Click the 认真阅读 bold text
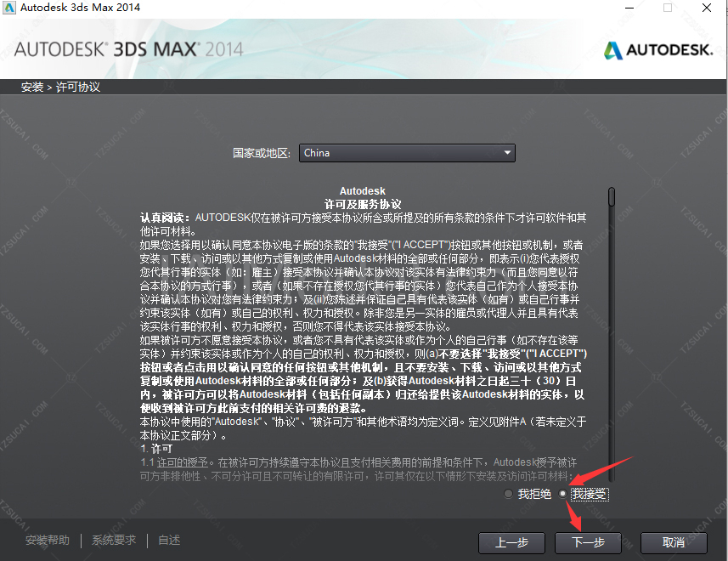The image size is (728, 561). pyautogui.click(x=165, y=218)
